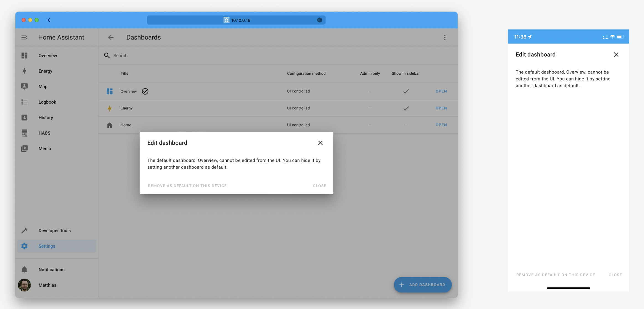This screenshot has height=309, width=644.
Task: Click the History chart icon in sidebar
Action: [24, 117]
